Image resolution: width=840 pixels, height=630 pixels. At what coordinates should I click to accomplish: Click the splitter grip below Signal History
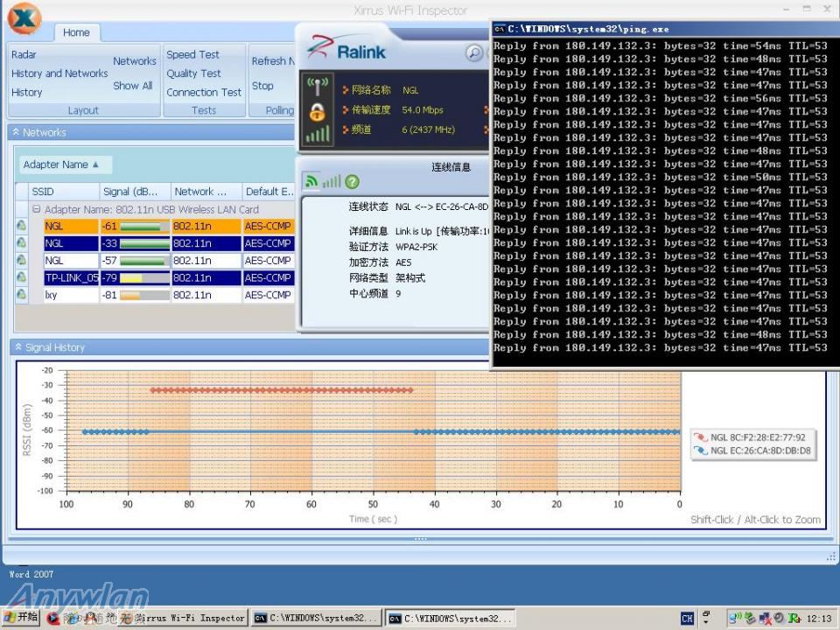click(x=420, y=539)
